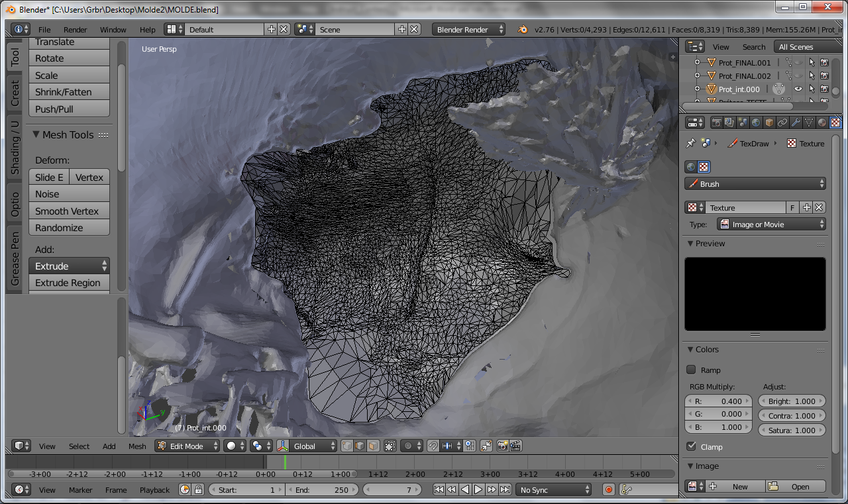Viewport: 848px width, 504px height.
Task: Open the Scene properties tab icon
Action: tap(743, 123)
